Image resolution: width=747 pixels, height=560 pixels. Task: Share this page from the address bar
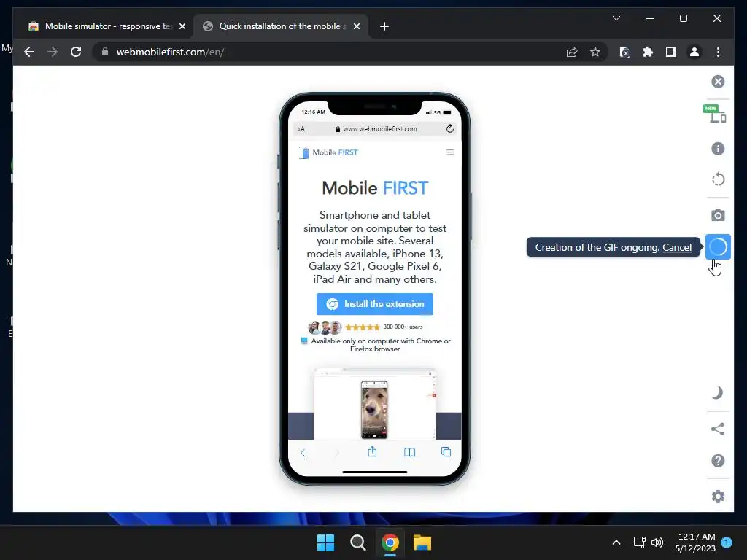(572, 52)
